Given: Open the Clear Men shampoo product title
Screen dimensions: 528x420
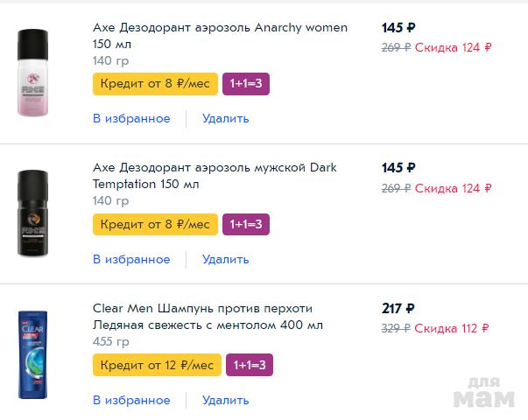Looking at the screenshot, I should pyautogui.click(x=208, y=316).
